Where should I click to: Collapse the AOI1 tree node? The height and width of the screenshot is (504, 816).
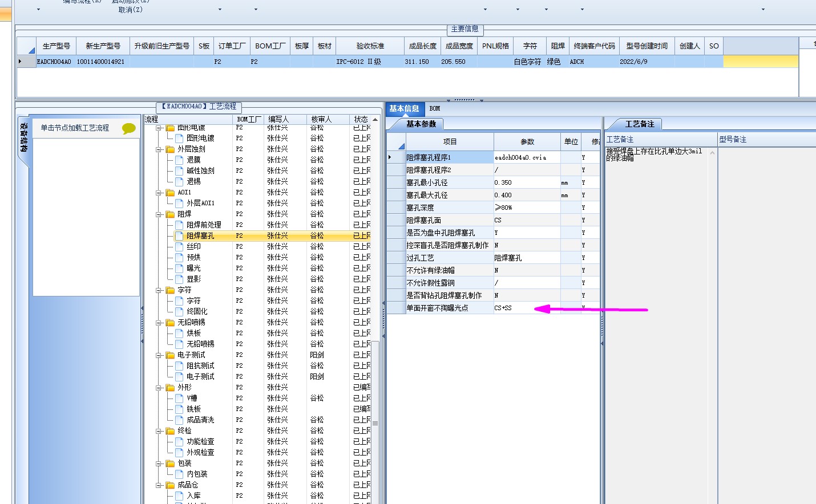[159, 193]
